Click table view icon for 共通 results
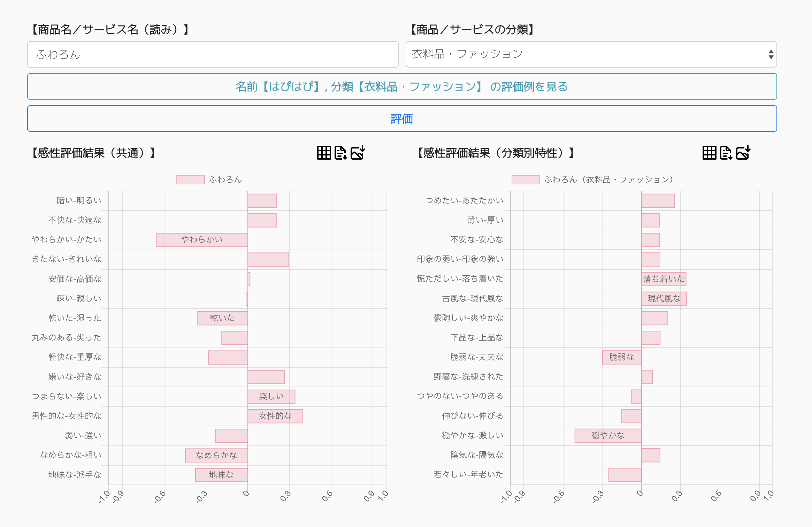Image resolution: width=812 pixels, height=527 pixels. click(324, 153)
